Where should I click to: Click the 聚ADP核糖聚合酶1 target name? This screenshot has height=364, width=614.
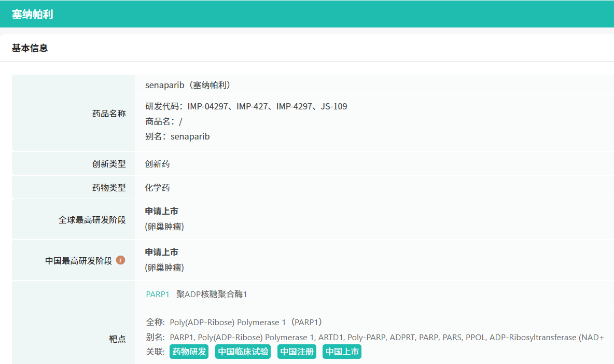(212, 295)
